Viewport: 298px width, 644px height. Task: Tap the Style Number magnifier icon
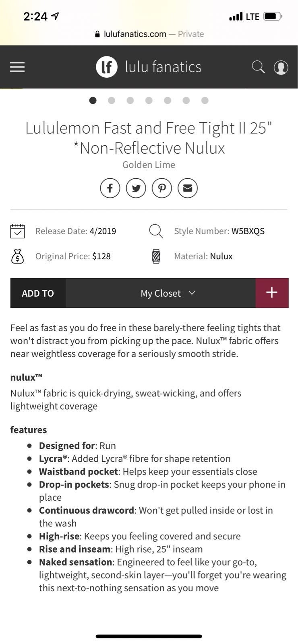156,231
